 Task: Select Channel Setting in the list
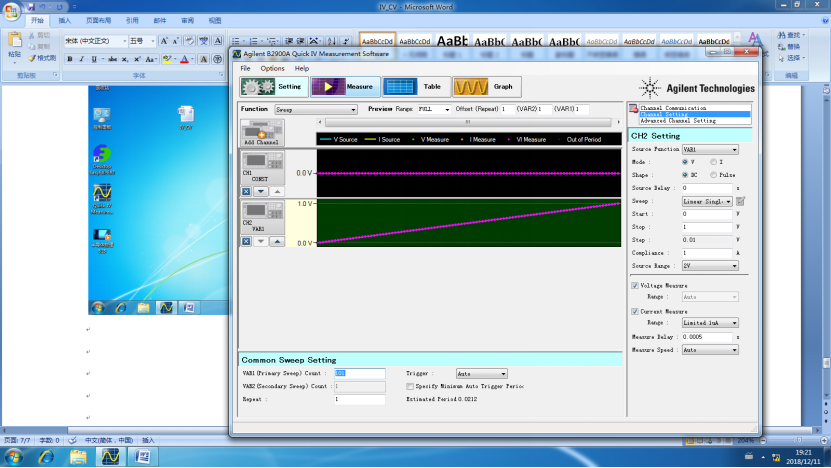point(695,114)
